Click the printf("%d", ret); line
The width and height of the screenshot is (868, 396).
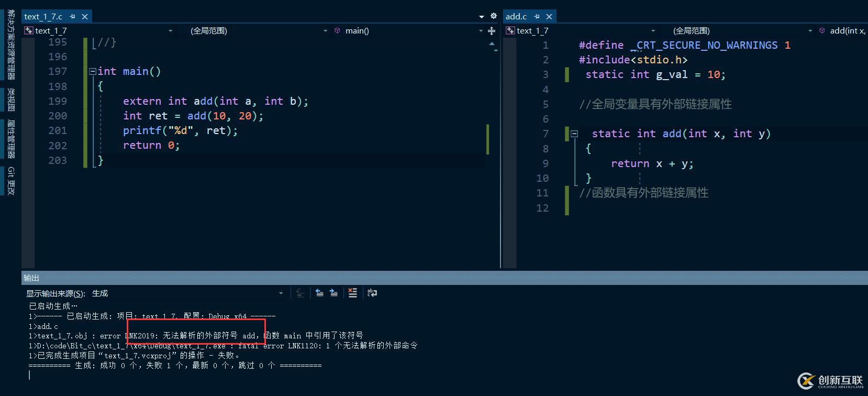[x=181, y=130]
